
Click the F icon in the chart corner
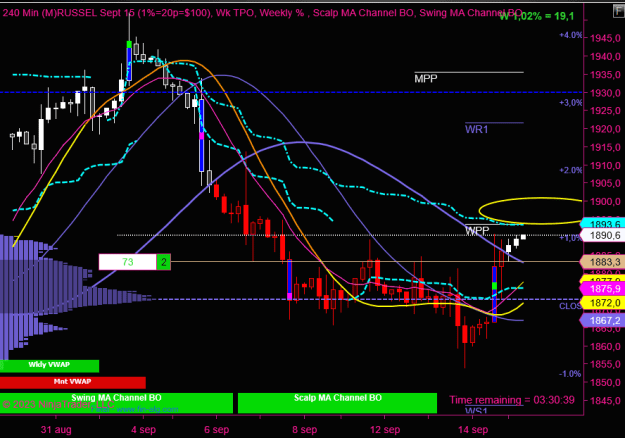point(619,11)
